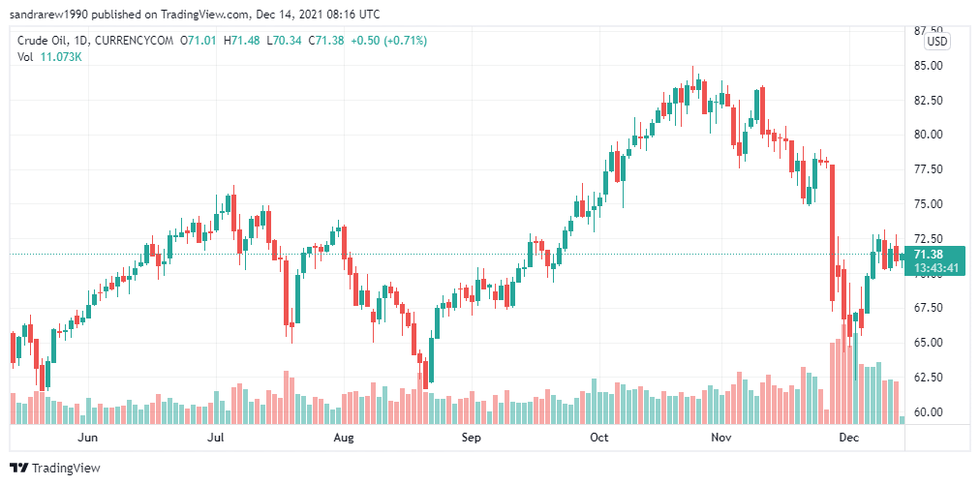Select the Jun label on time axis

pyautogui.click(x=88, y=437)
